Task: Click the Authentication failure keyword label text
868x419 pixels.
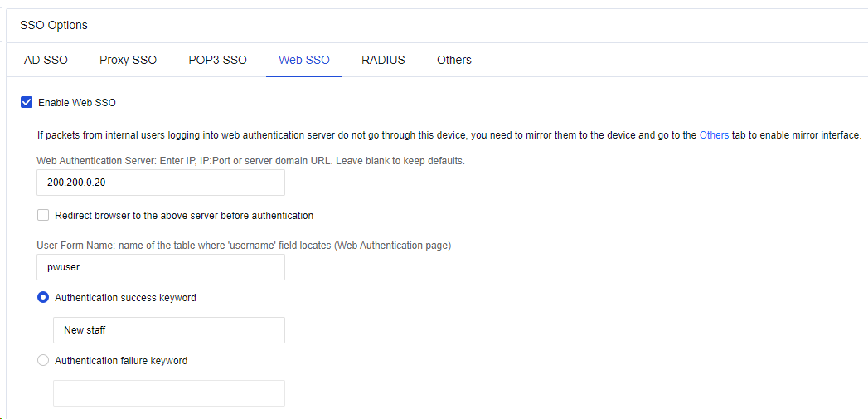Action: (x=121, y=361)
